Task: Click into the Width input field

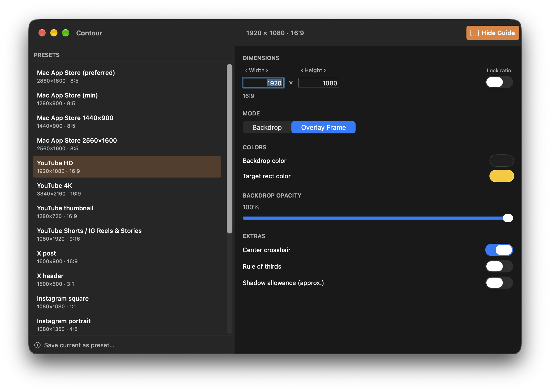Action: (263, 83)
